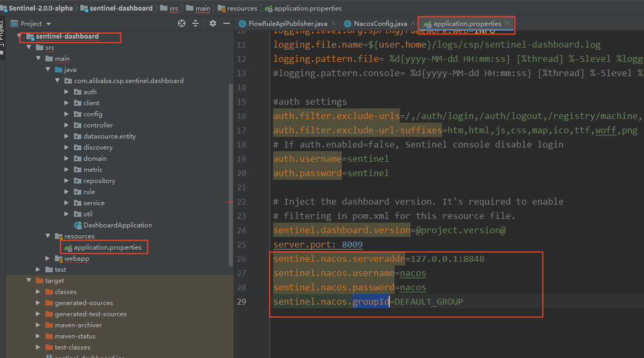Collapse the resources folder

(x=48, y=236)
